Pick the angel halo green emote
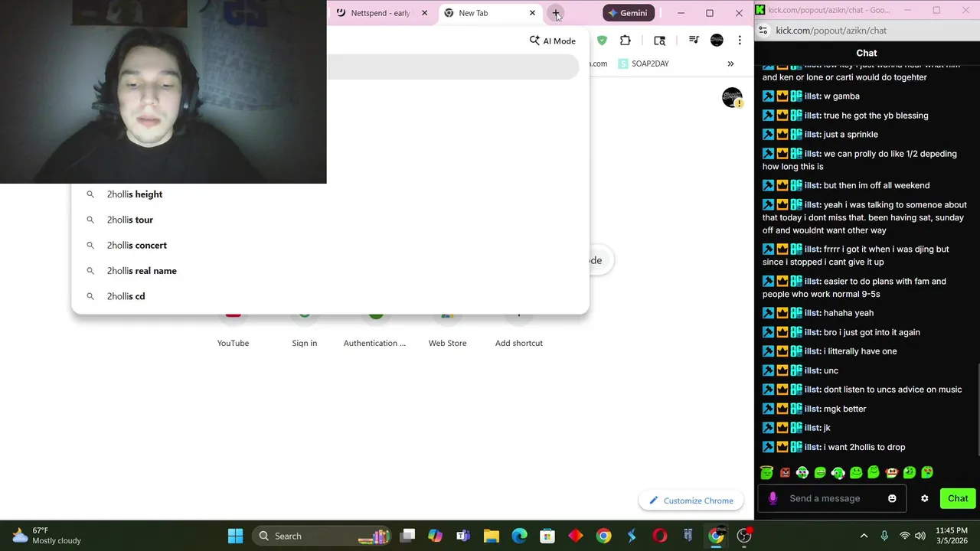This screenshot has width=980, height=551. 766,472
